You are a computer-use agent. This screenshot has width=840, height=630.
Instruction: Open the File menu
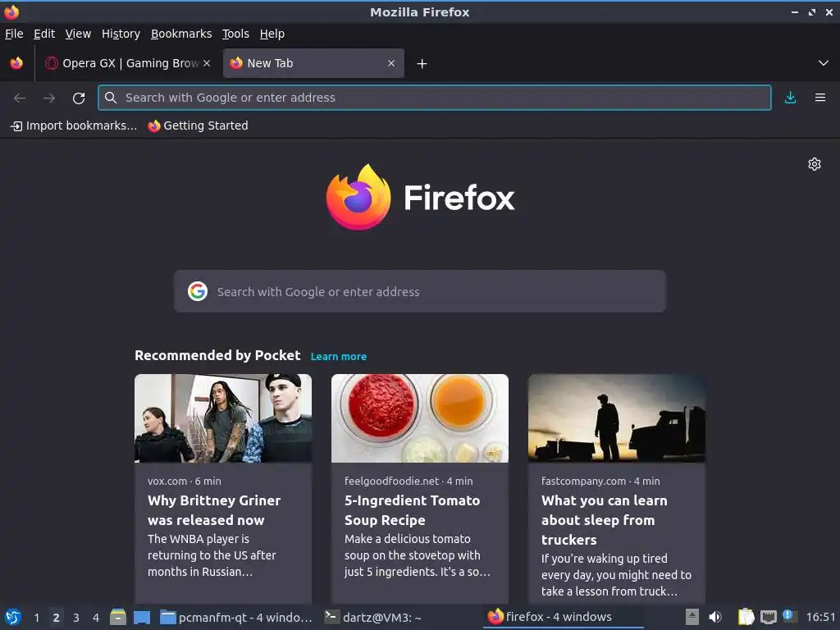tap(14, 34)
